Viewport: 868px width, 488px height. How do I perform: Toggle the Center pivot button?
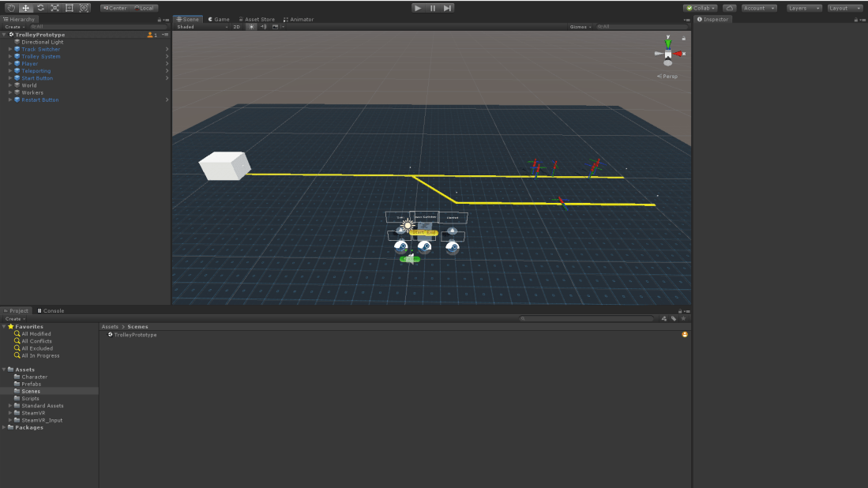tap(115, 8)
